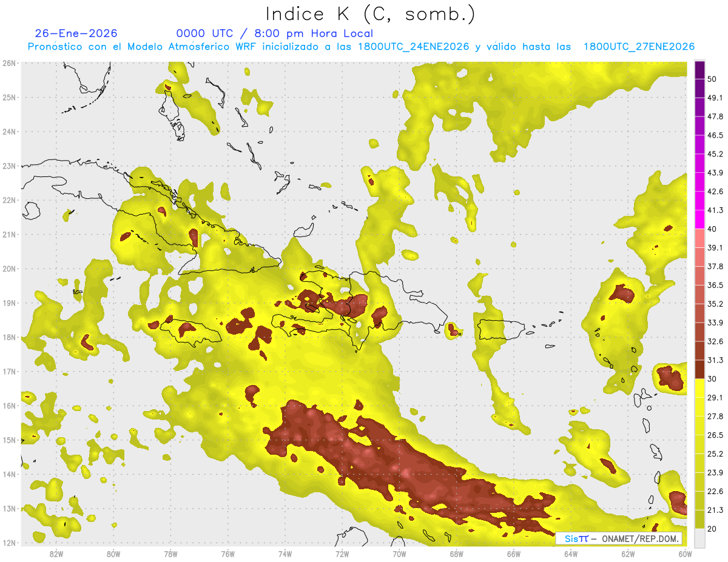Click the darkest purple band at colorbar top

[699, 70]
